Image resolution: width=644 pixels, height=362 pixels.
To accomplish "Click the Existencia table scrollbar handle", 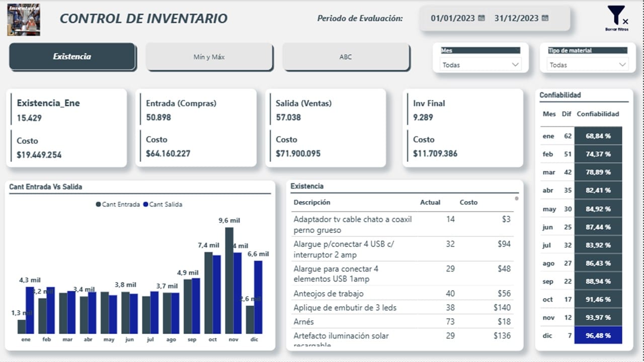I will (517, 199).
